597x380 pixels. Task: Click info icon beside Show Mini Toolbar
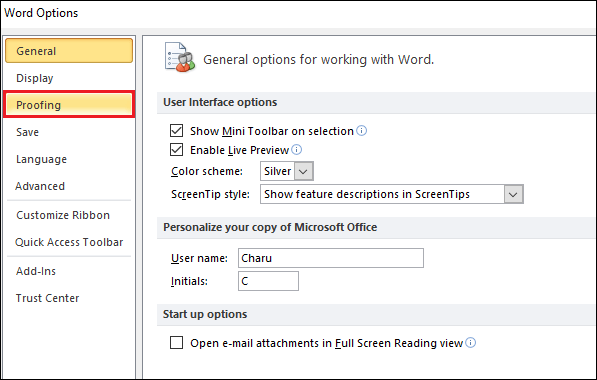pyautogui.click(x=361, y=131)
